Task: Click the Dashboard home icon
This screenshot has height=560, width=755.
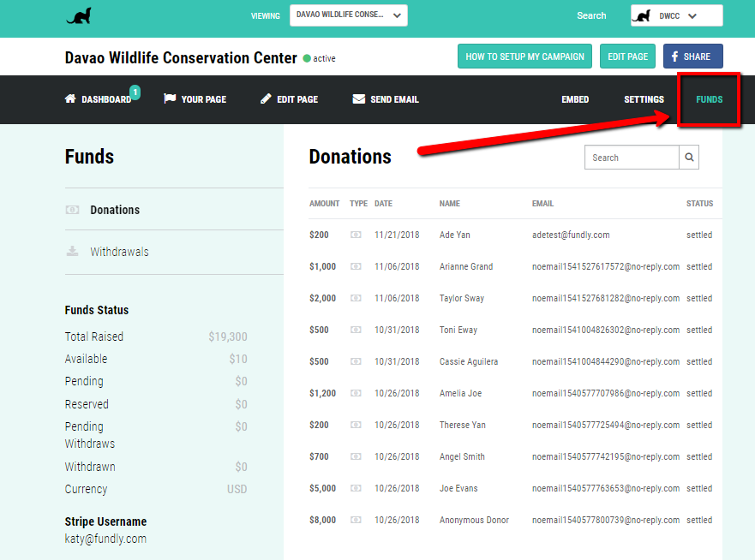Action: pos(70,98)
